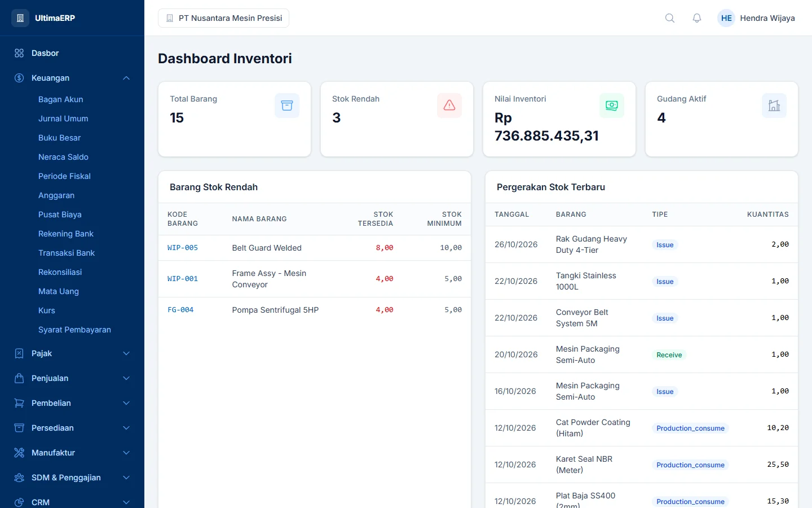Open the Neraca Saldo page
Image resolution: width=812 pixels, height=508 pixels.
[63, 157]
